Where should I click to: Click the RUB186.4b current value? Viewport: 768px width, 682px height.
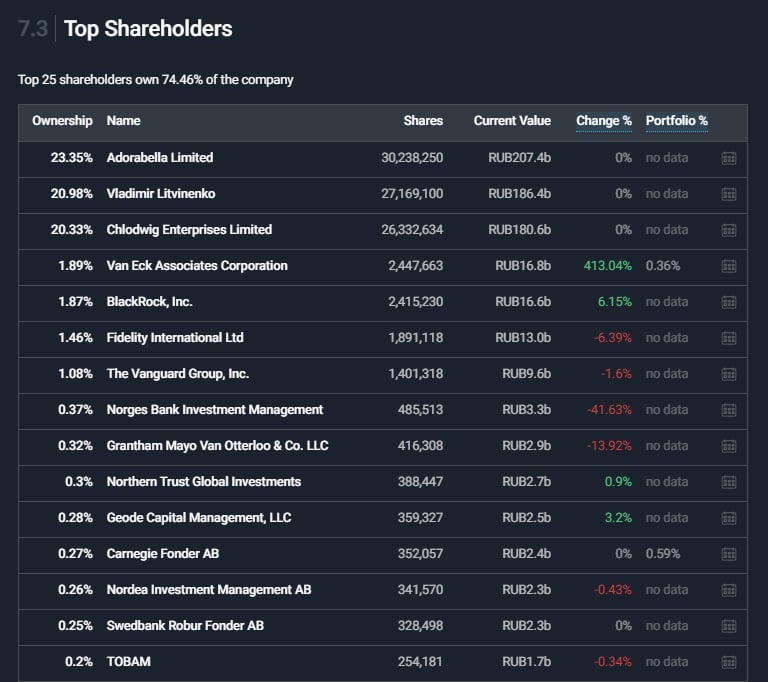tap(519, 194)
